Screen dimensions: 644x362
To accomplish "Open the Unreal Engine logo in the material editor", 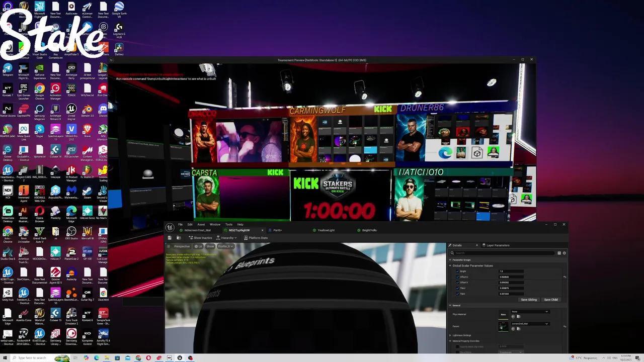I will 170,227.
